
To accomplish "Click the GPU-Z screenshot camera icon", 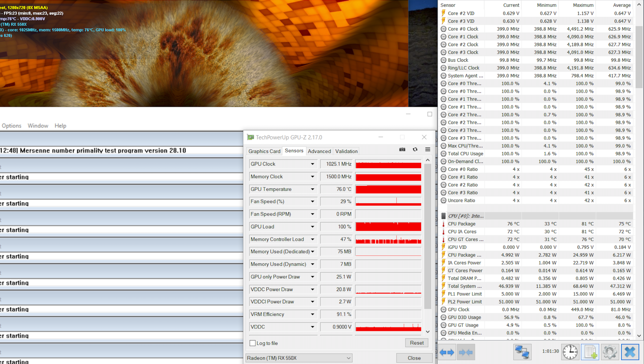I will pos(402,149).
